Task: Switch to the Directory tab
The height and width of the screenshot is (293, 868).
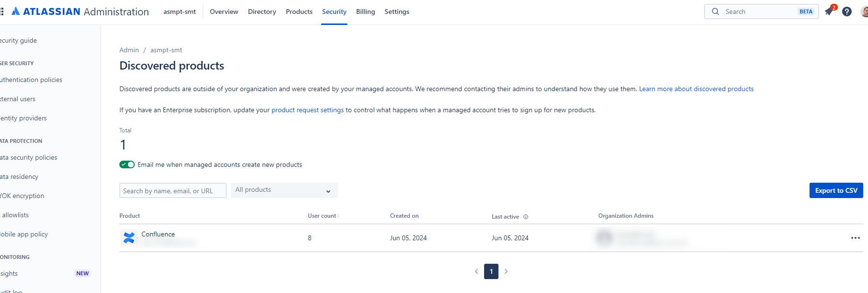Action: [x=262, y=12]
